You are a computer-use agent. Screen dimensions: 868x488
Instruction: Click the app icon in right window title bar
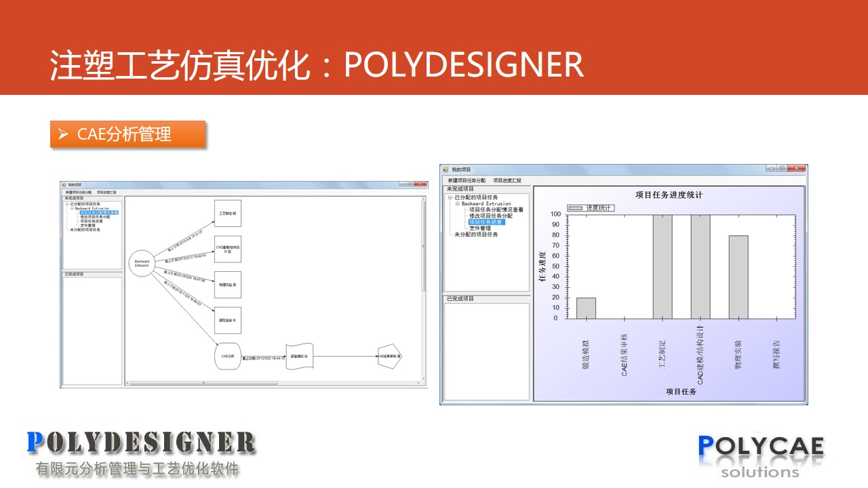point(446,169)
